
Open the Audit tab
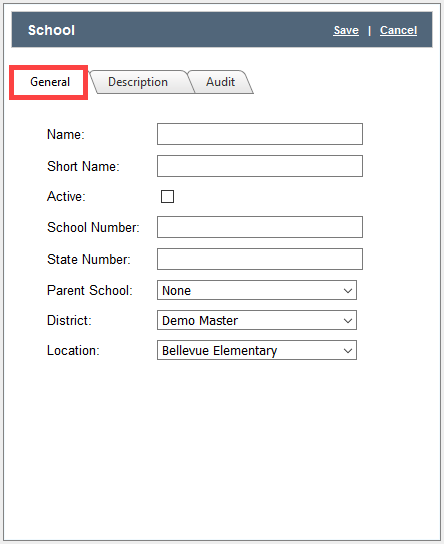(x=221, y=82)
